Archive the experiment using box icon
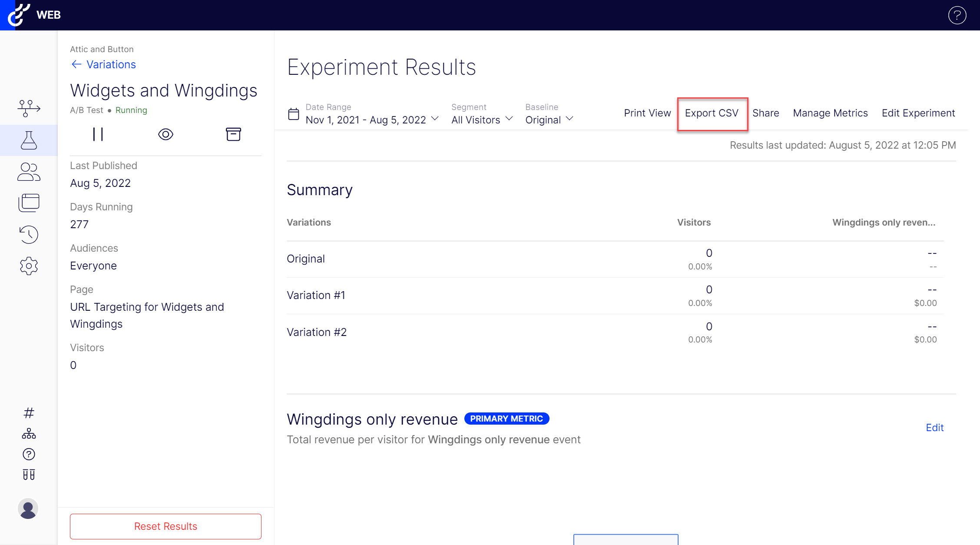Screen dimensions: 980x545 233,134
